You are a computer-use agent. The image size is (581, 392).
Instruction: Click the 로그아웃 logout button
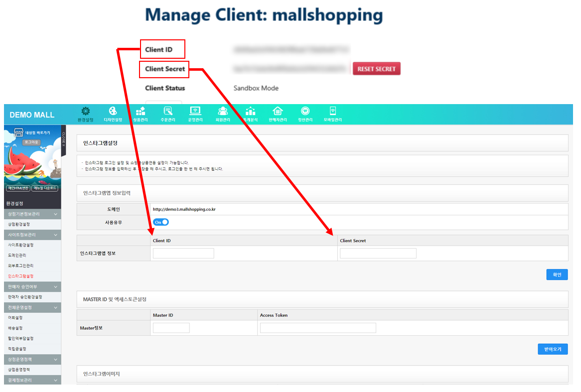click(31, 142)
